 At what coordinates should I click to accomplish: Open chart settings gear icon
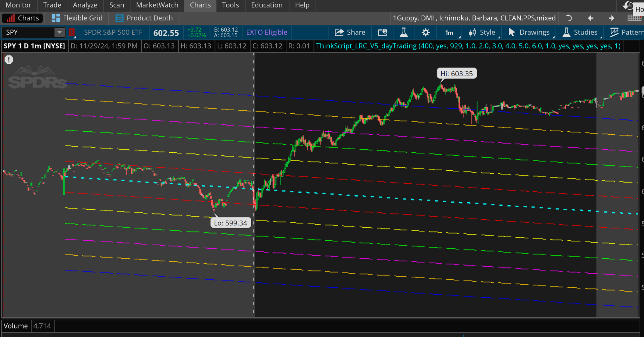click(426, 32)
